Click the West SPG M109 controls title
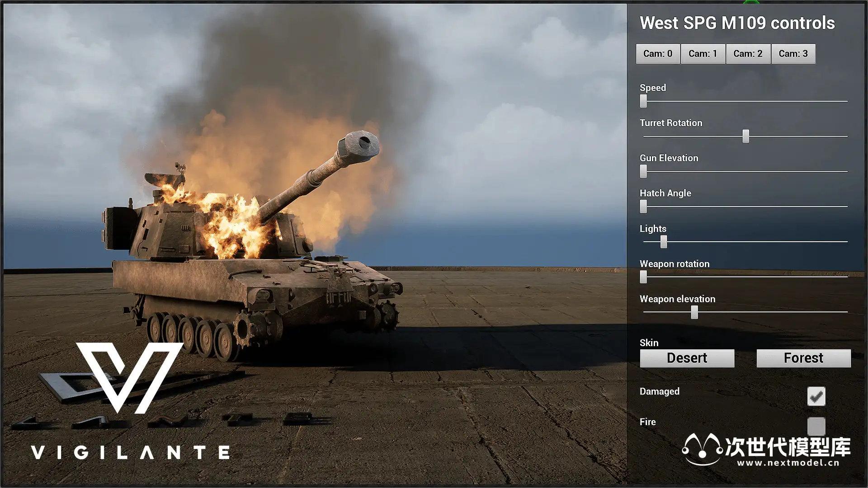Image resolution: width=868 pixels, height=488 pixels. click(x=737, y=23)
